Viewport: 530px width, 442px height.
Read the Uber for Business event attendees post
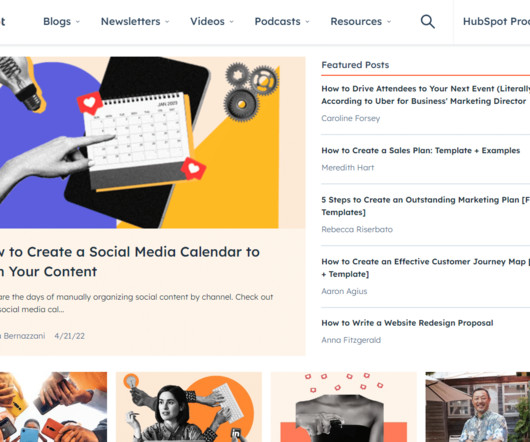pyautogui.click(x=426, y=95)
